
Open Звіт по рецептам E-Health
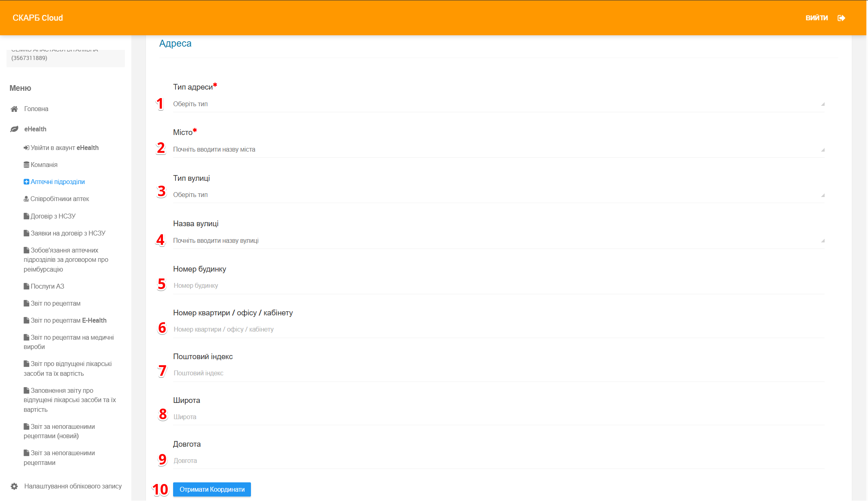(x=68, y=320)
